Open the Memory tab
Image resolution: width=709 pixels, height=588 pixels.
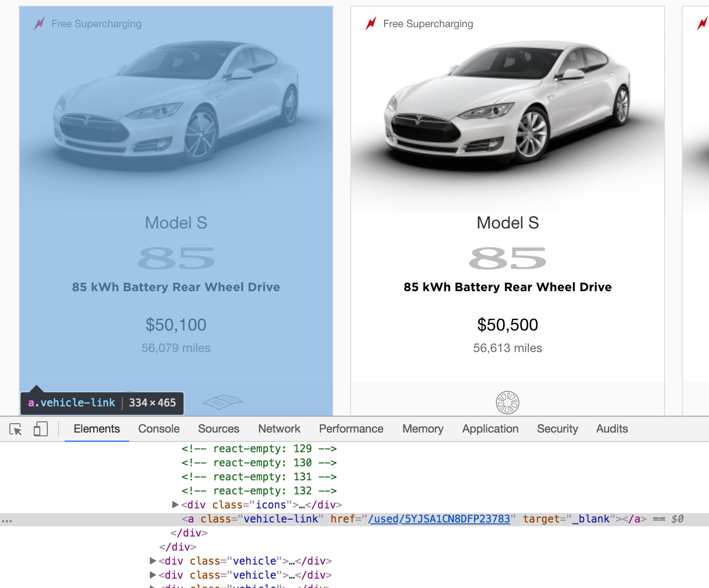click(423, 429)
